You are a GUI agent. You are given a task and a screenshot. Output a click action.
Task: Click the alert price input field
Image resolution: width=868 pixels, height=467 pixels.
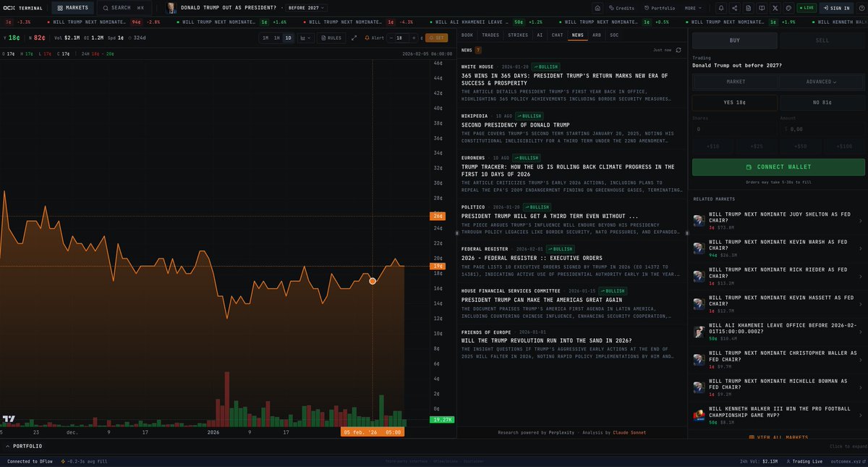403,38
